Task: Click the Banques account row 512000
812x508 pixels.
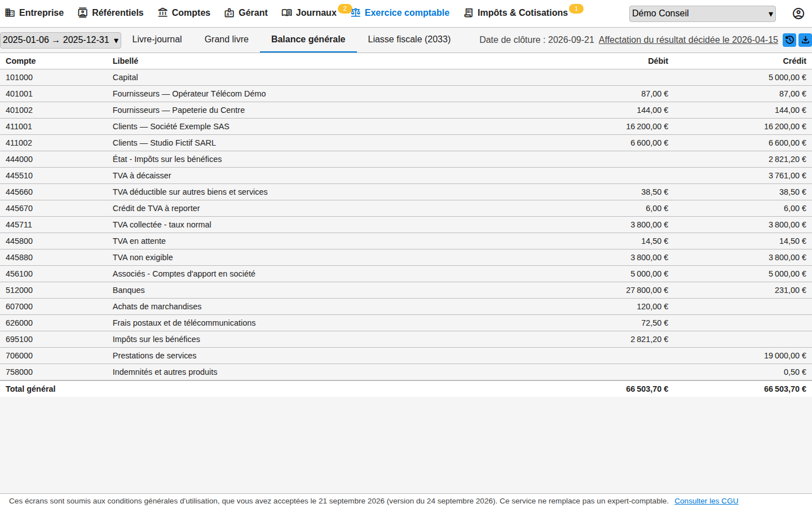Action: click(x=406, y=290)
